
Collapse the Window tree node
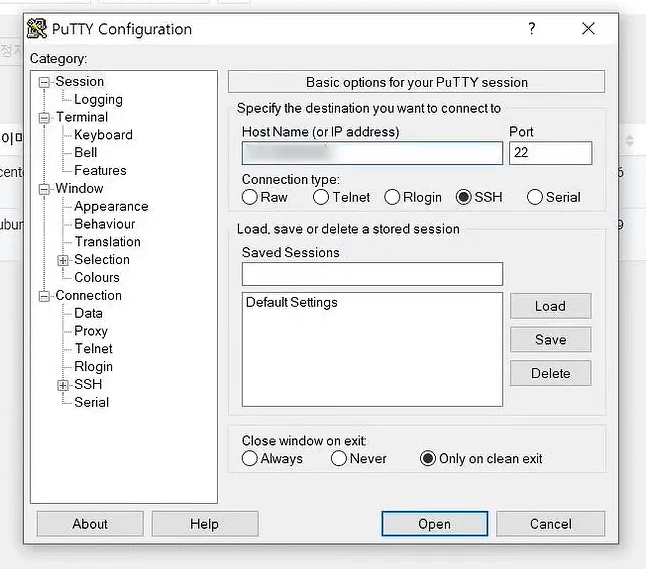click(44, 190)
